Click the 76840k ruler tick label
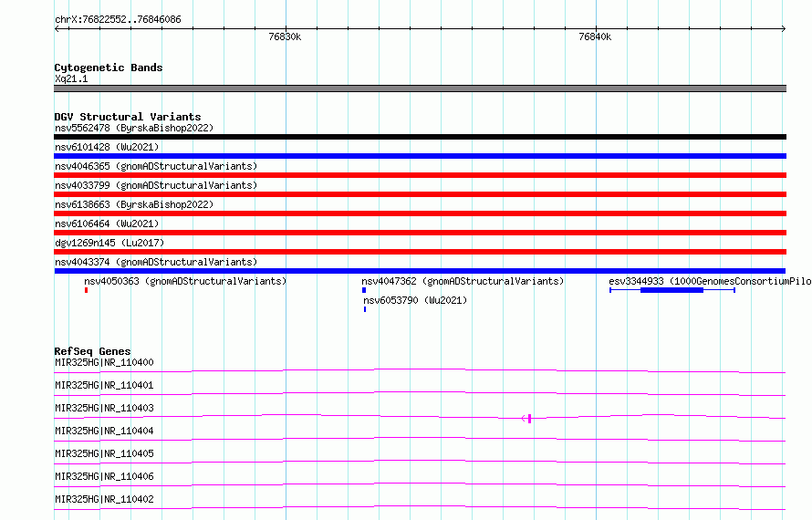Viewport: 812px width, 520px height. pos(595,36)
